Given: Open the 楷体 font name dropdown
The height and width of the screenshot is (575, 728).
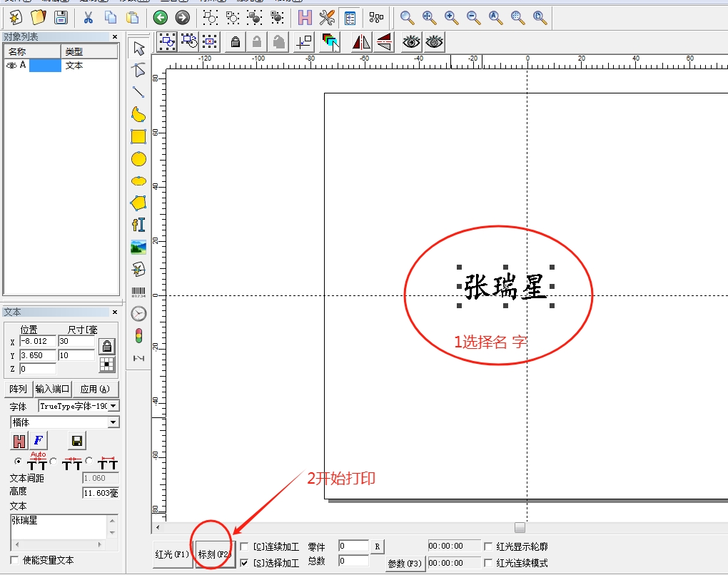Looking at the screenshot, I should click(113, 422).
